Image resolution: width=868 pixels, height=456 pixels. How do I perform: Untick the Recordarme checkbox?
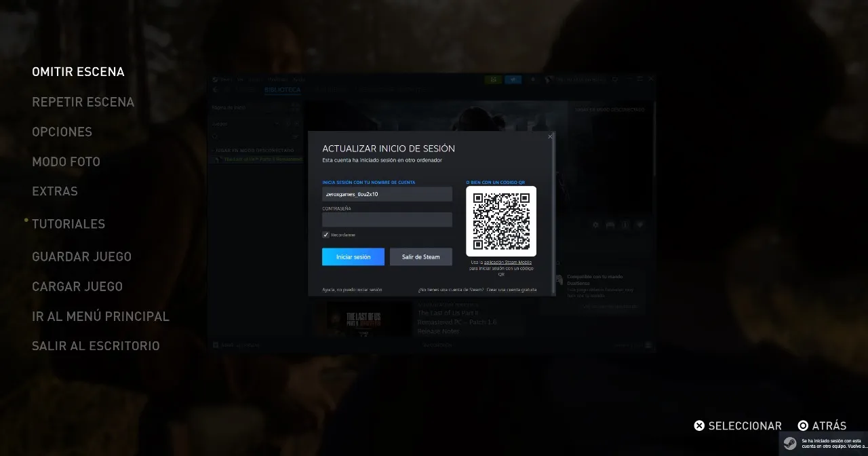326,235
